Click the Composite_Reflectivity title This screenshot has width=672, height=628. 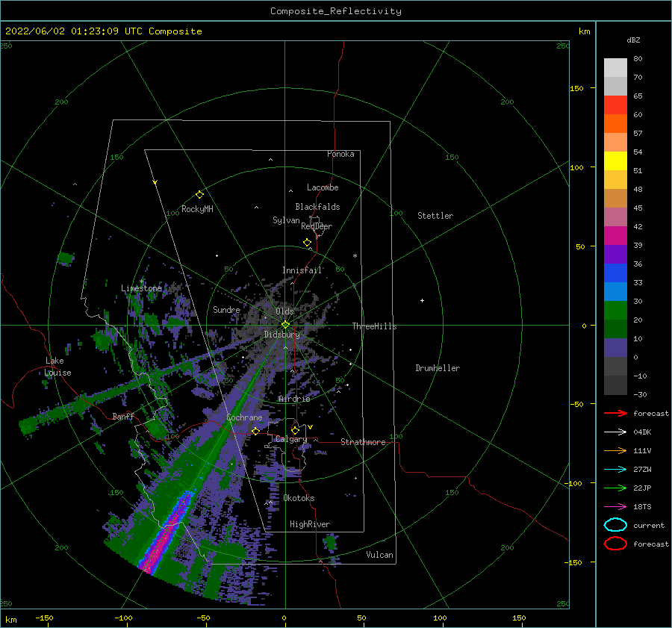[336, 11]
